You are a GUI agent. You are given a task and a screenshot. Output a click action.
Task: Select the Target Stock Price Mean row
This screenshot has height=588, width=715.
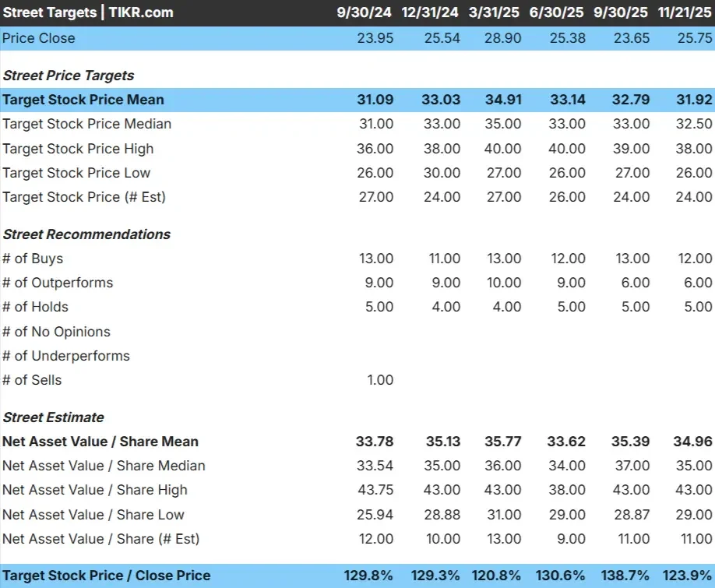85,100
